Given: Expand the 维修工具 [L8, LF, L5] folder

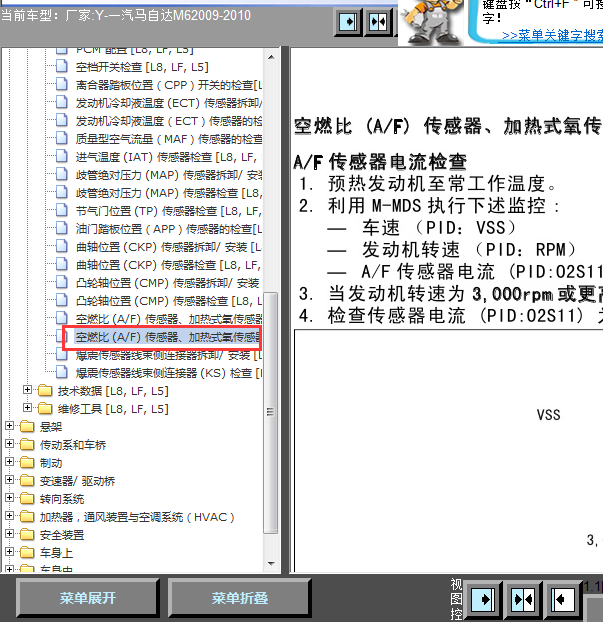Looking at the screenshot, I should [x=27, y=407].
